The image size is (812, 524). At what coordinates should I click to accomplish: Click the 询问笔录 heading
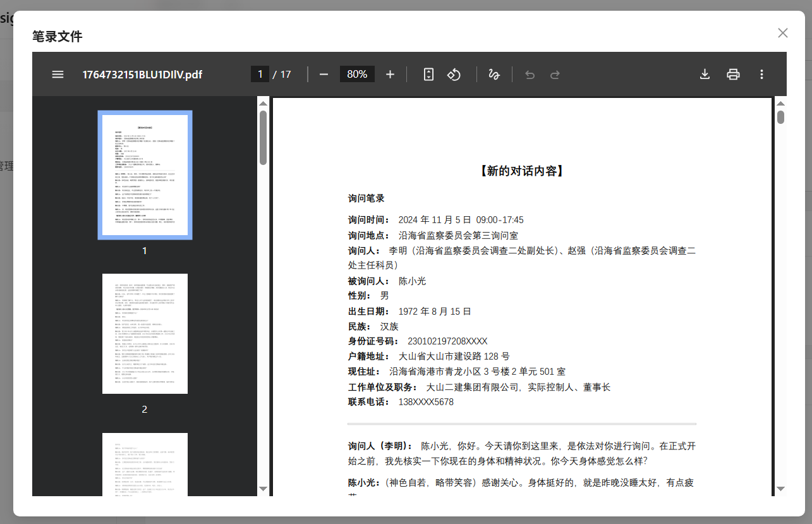tap(367, 198)
